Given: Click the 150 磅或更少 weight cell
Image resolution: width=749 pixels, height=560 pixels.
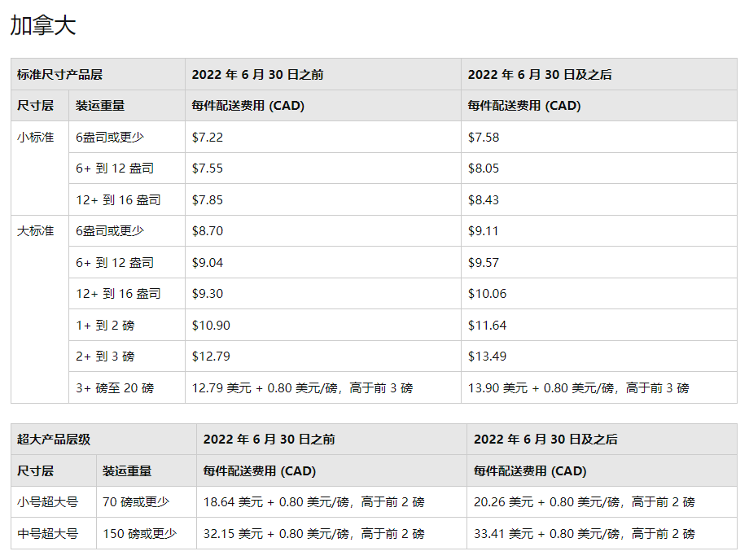Looking at the screenshot, I should [x=133, y=532].
